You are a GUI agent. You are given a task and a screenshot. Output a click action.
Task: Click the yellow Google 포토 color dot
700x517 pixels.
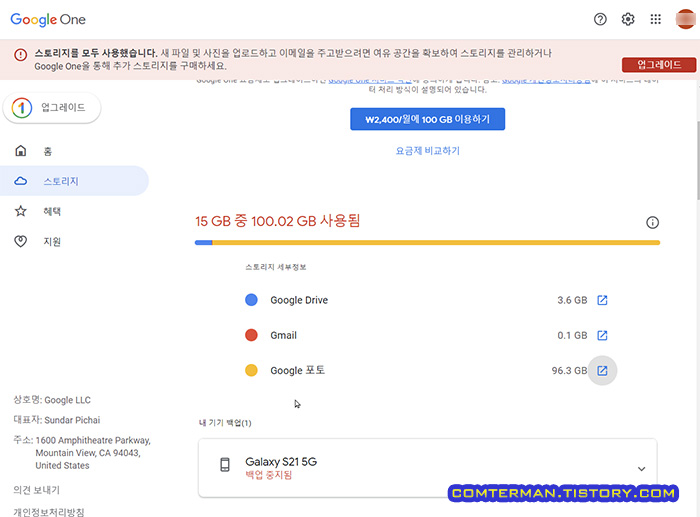[251, 371]
